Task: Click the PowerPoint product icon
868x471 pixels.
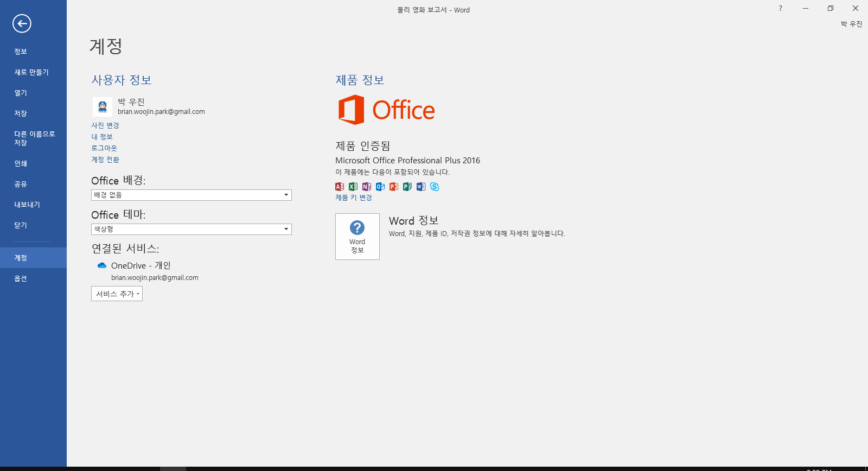Action: (394, 187)
